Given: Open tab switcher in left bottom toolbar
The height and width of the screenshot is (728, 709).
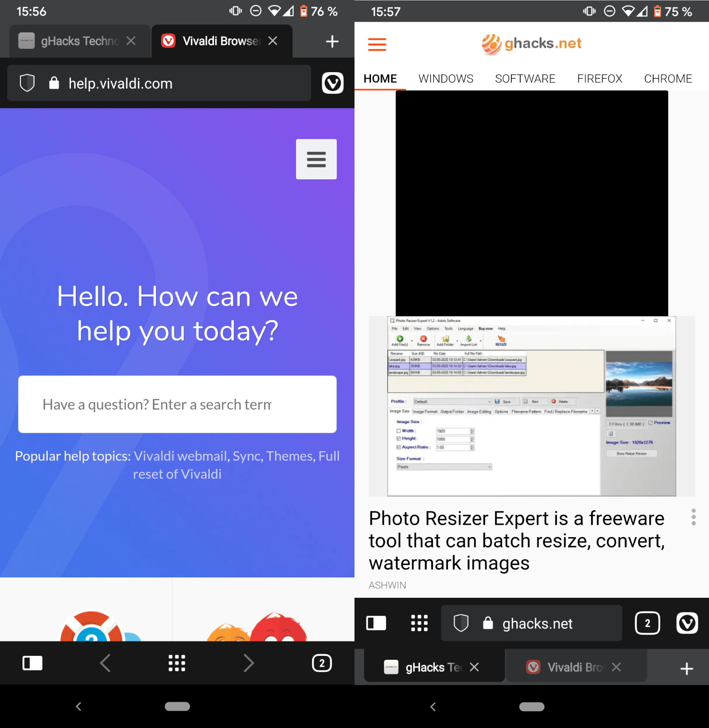Looking at the screenshot, I should (x=322, y=663).
